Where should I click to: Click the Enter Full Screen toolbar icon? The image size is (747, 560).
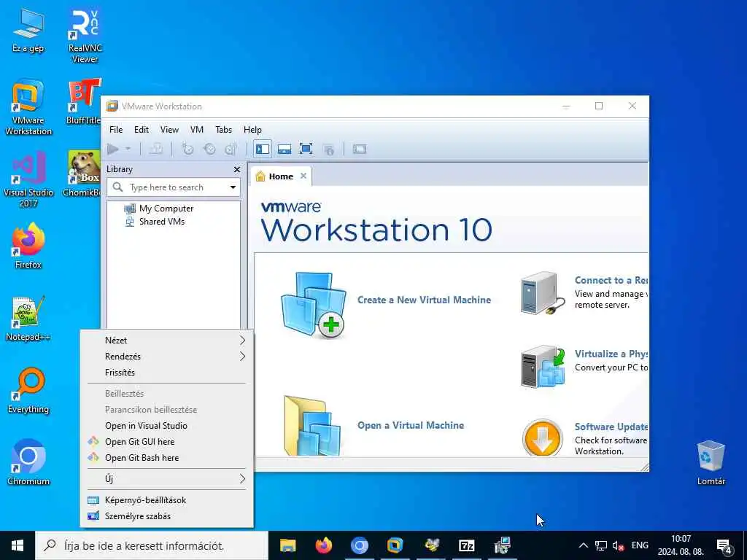pyautogui.click(x=306, y=149)
